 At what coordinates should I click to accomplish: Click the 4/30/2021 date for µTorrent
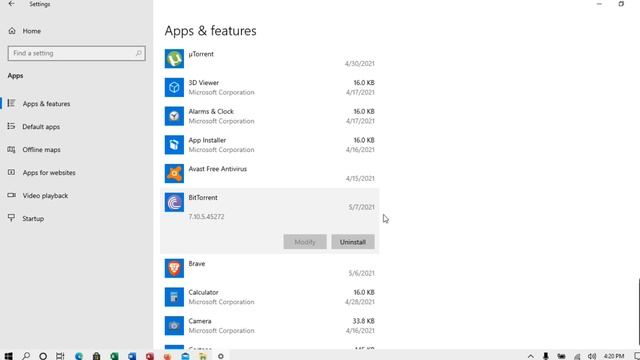pos(360,63)
